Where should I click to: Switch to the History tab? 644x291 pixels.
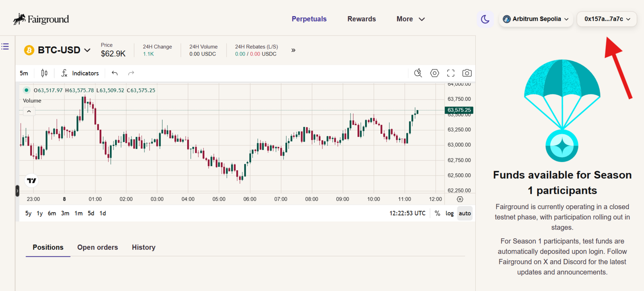[x=144, y=247]
